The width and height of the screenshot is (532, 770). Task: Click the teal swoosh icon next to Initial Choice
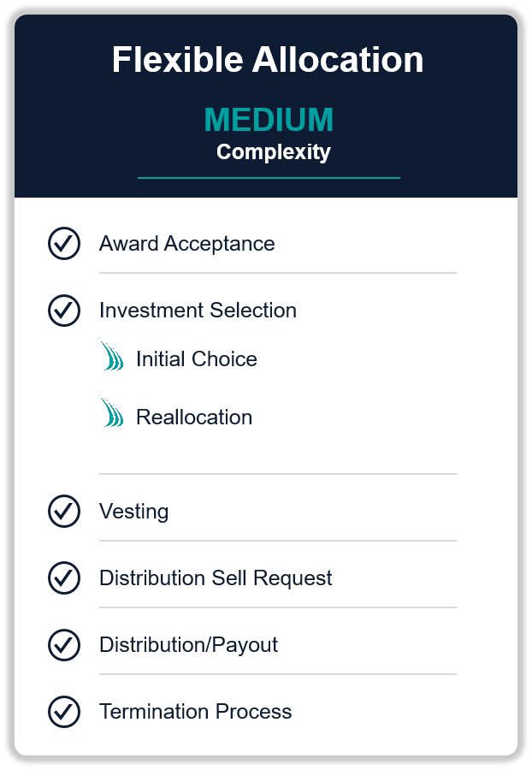click(111, 354)
